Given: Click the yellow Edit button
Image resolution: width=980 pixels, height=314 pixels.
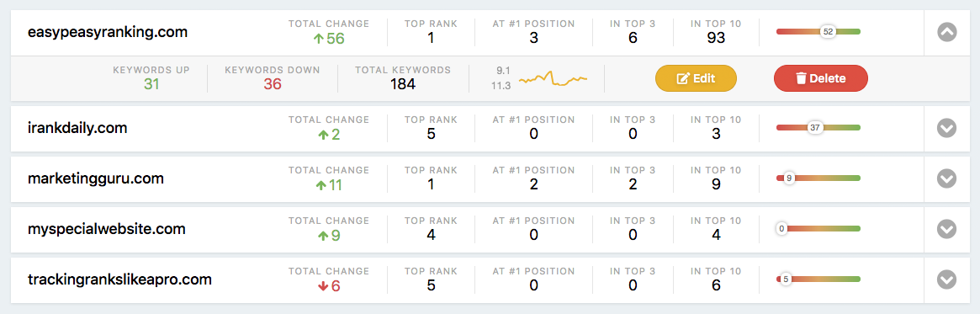Looking at the screenshot, I should [x=696, y=78].
